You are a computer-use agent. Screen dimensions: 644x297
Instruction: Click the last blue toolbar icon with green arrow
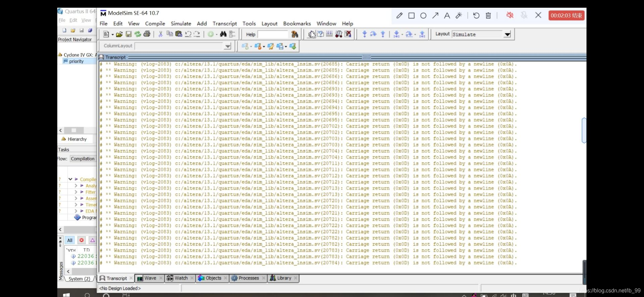point(293,46)
